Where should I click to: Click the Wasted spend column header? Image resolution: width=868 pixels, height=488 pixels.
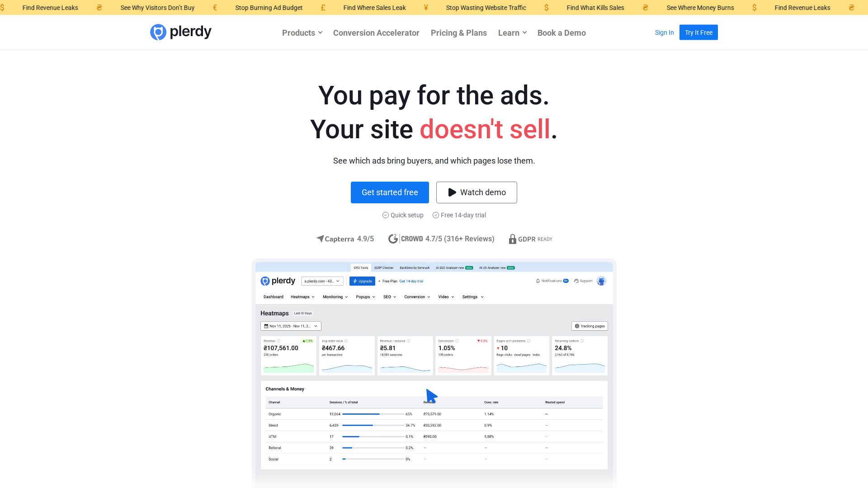[x=555, y=402]
